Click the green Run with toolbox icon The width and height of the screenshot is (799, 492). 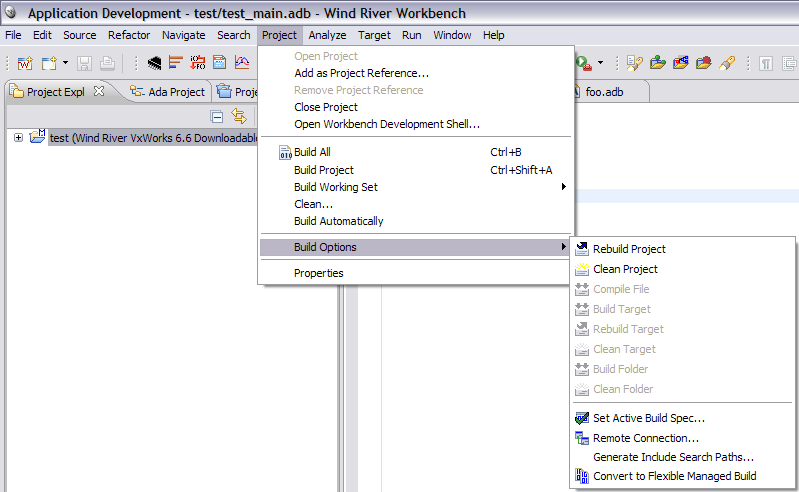click(583, 63)
